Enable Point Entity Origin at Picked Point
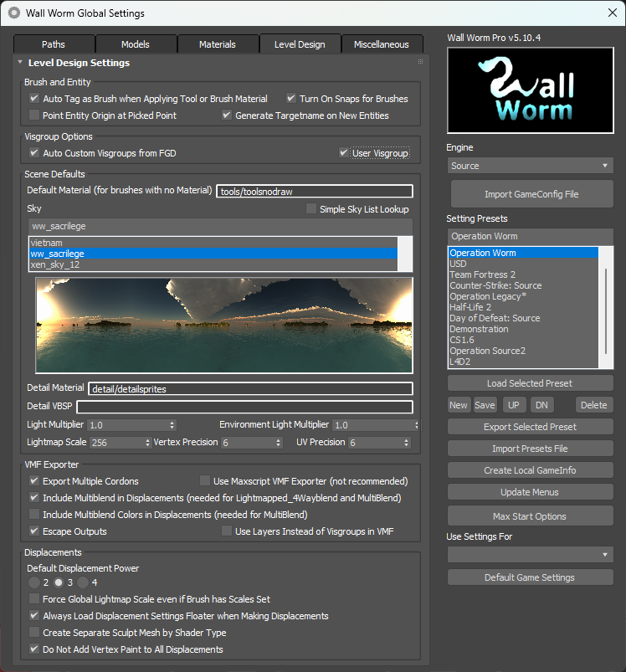This screenshot has width=626, height=672. [33, 115]
